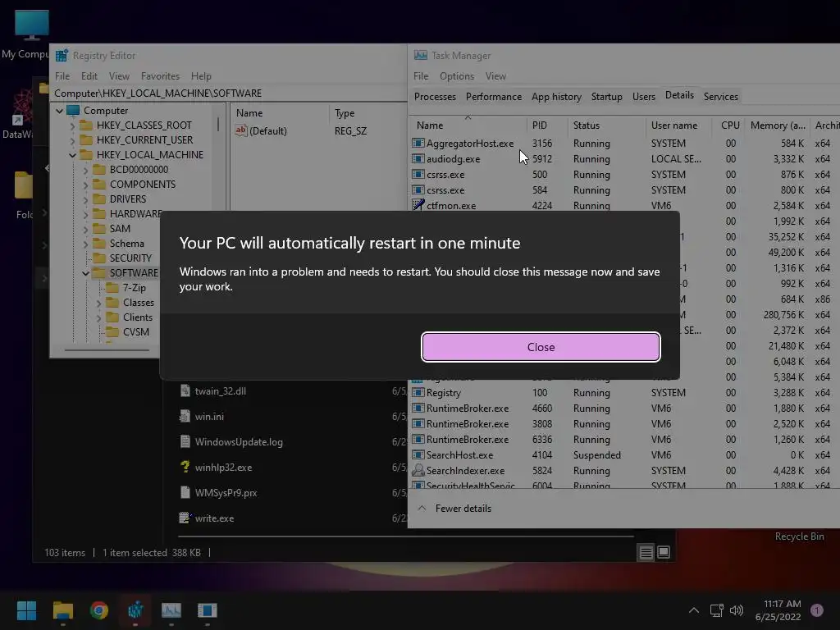
Task: Open File menu in Registry Editor
Action: (x=62, y=76)
